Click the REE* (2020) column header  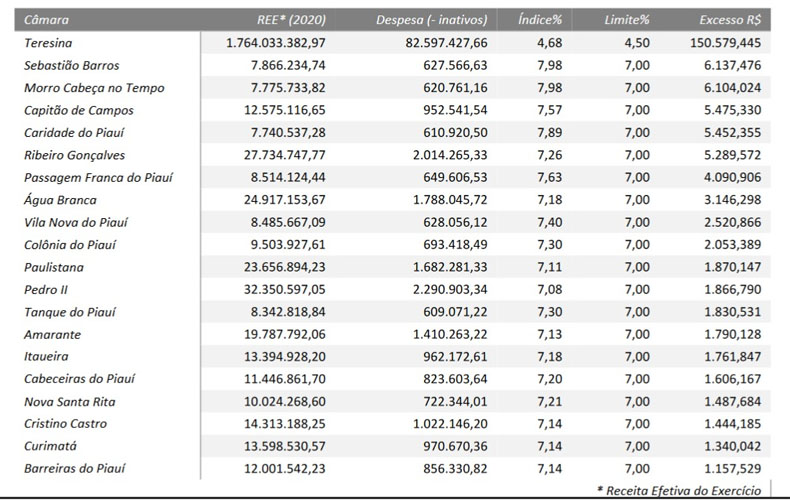click(x=291, y=20)
